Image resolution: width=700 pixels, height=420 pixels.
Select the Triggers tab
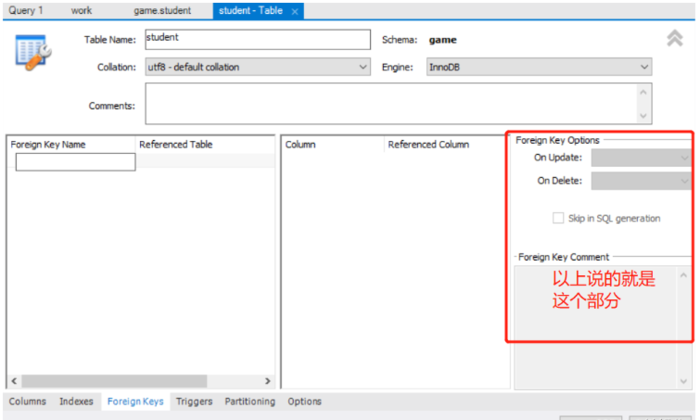pos(194,402)
